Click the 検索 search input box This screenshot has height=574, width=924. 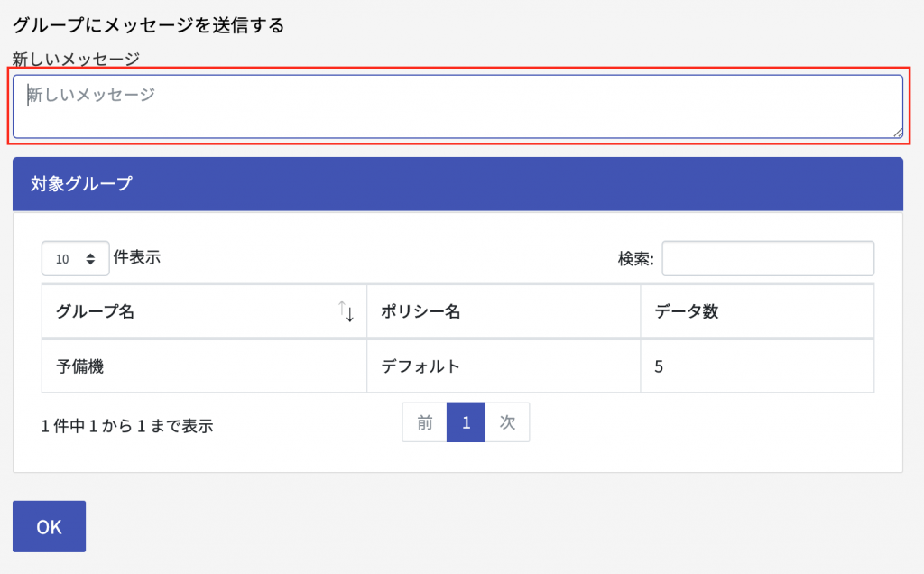pyautogui.click(x=768, y=258)
